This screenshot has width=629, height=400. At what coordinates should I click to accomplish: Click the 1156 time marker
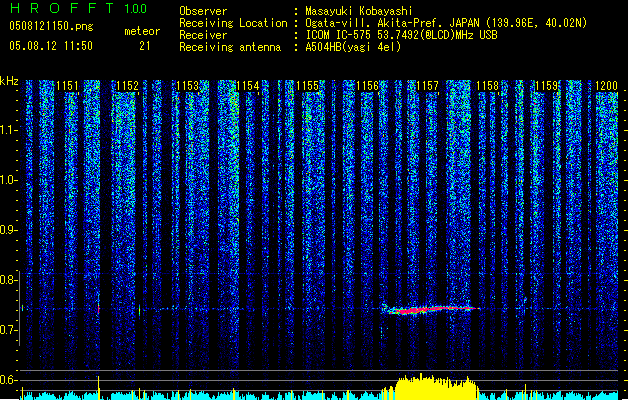367,86
